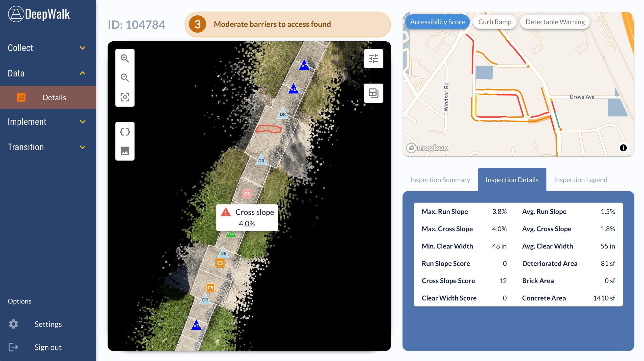Open the display settings sliders icon
Viewport: 644px width, 361px height.
click(374, 58)
